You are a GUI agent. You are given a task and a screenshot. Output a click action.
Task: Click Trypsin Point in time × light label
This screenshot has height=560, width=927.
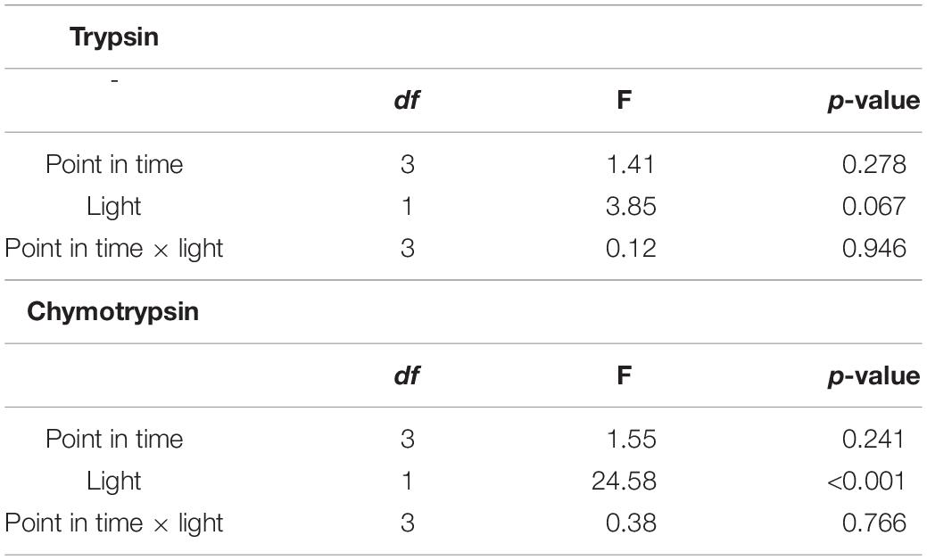114,250
